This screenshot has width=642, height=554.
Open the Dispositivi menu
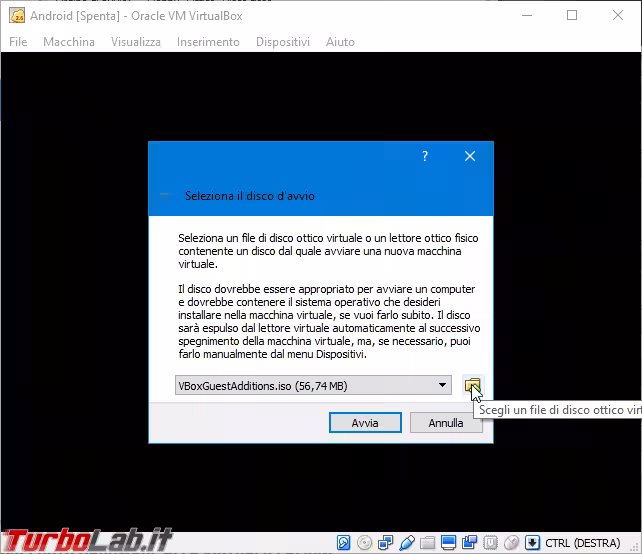click(x=283, y=42)
